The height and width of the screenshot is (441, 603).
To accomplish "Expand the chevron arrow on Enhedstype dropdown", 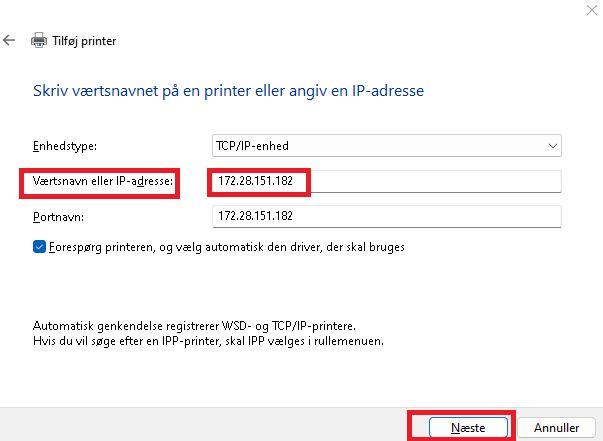I will pyautogui.click(x=553, y=146).
